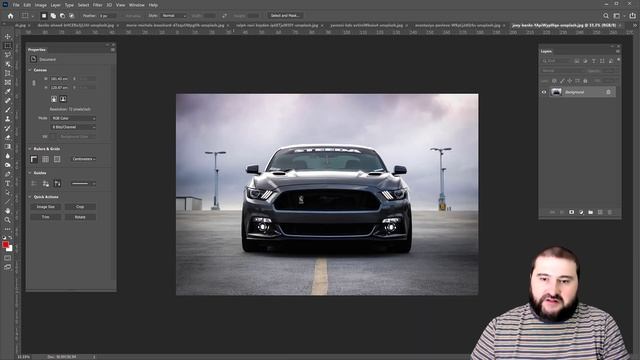Image resolution: width=640 pixels, height=360 pixels.
Task: Collapse the Guides section
Action: coord(30,173)
